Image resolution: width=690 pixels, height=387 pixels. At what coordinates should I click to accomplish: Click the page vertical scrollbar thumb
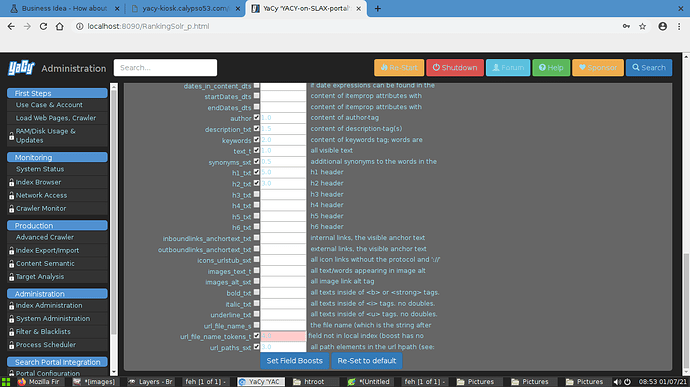[x=686, y=309]
